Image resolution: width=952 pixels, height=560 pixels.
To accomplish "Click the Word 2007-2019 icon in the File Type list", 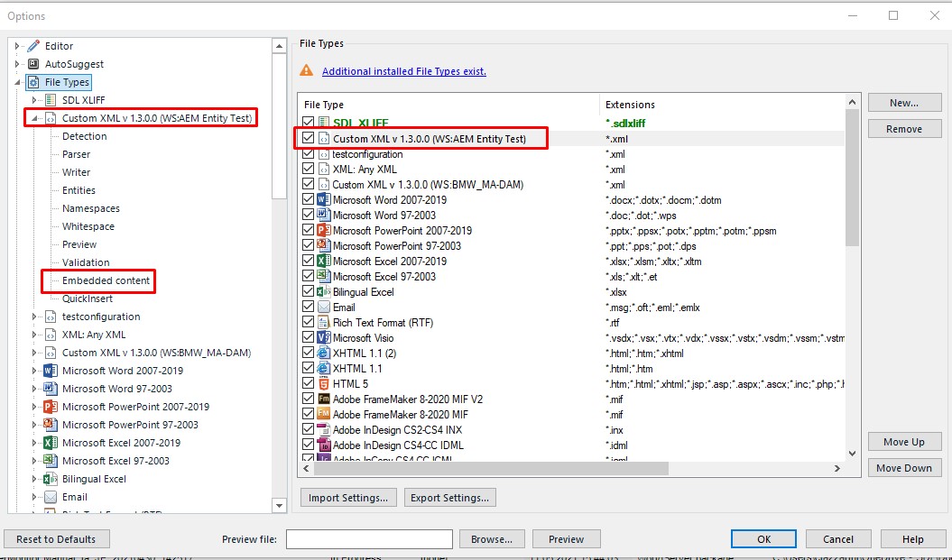I will pyautogui.click(x=324, y=199).
